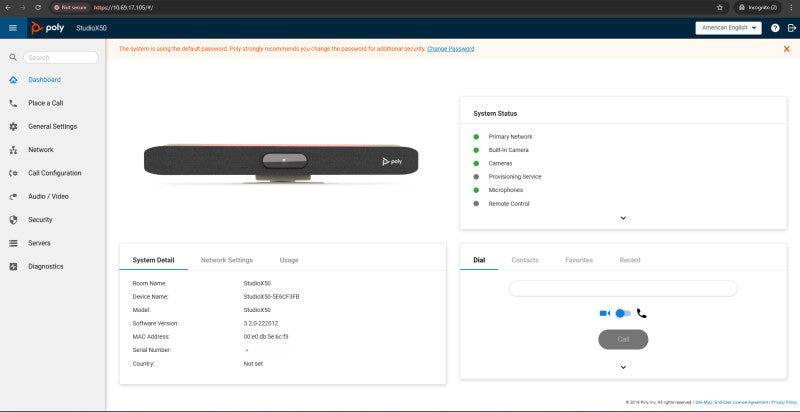Open the Site Map footer link
The height and width of the screenshot is (412, 800).
703,402
